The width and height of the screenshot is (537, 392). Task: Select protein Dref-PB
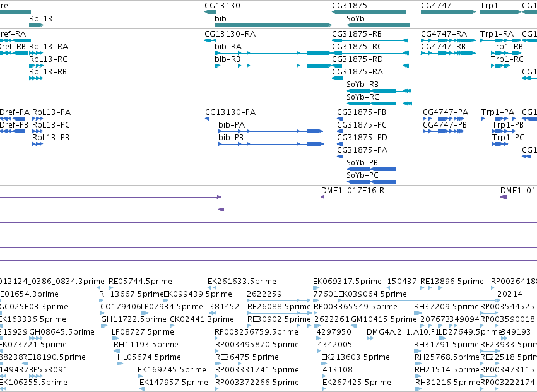(14, 125)
